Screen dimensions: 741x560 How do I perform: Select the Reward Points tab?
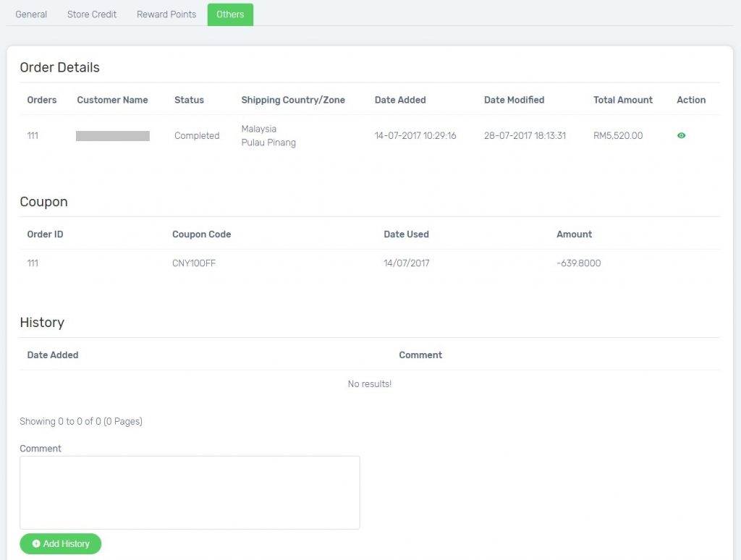click(166, 14)
